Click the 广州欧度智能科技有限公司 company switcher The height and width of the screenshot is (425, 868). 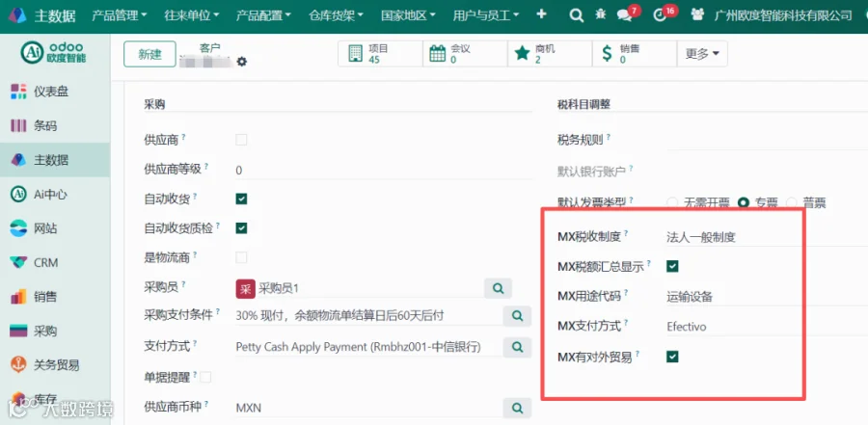(783, 15)
